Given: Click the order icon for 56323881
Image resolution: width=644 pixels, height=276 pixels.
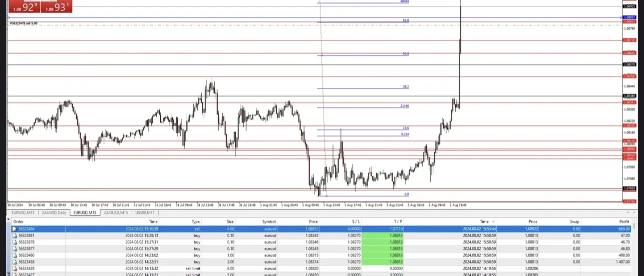Looking at the screenshot, I should tap(14, 235).
